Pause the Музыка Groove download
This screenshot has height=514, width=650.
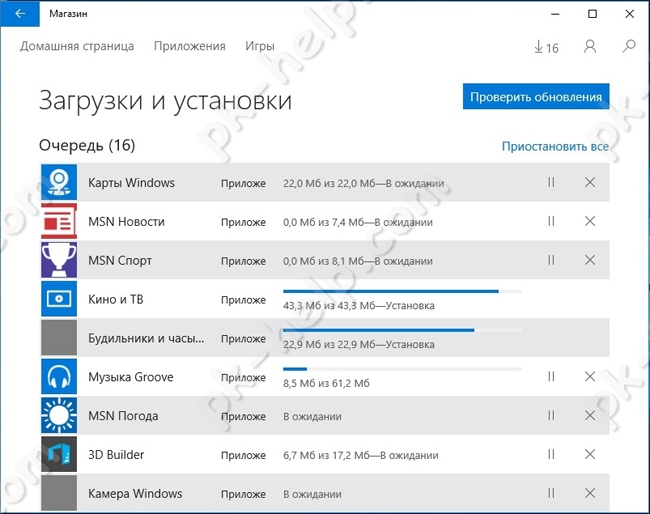551,376
